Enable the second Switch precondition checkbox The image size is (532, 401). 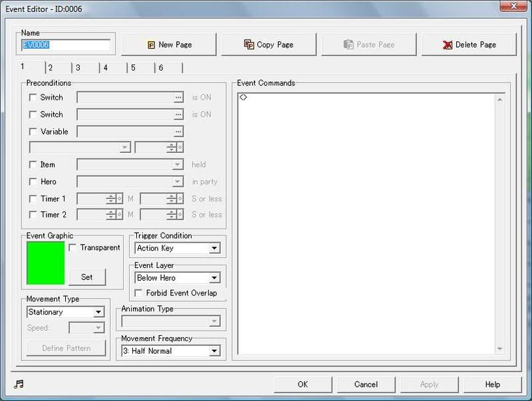33,114
